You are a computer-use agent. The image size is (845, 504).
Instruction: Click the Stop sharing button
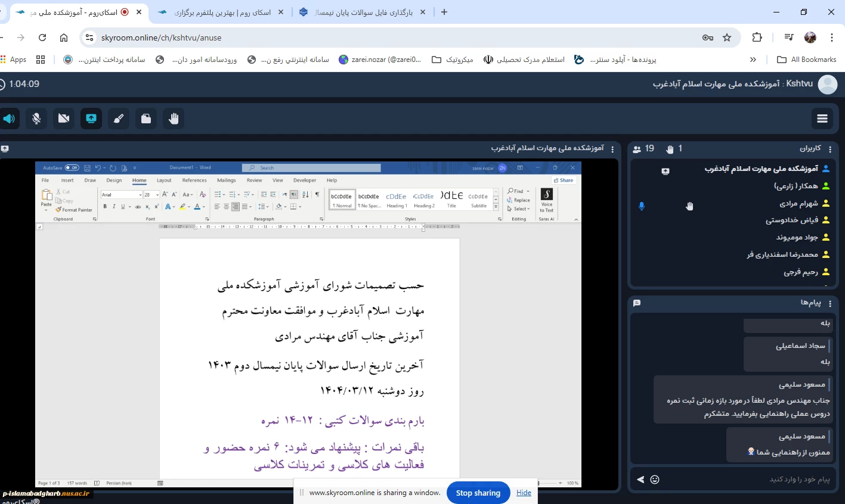(x=478, y=493)
